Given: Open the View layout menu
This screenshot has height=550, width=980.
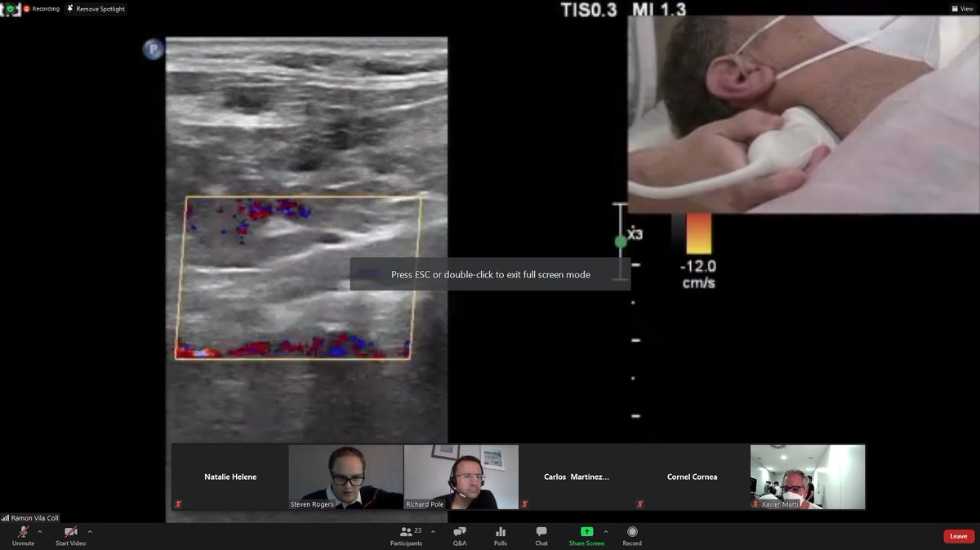Looking at the screenshot, I should click(x=962, y=8).
